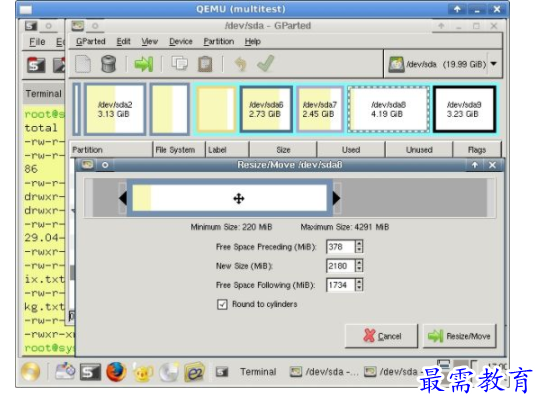Select the /dev/sda7 2.45 GiB partition block
The width and height of the screenshot is (541, 412).
(x=319, y=109)
